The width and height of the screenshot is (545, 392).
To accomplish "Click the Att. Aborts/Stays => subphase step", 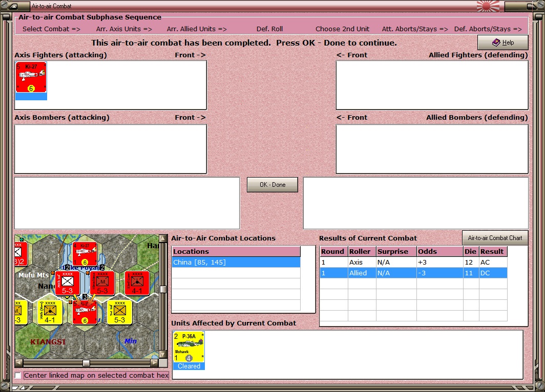I will [415, 29].
